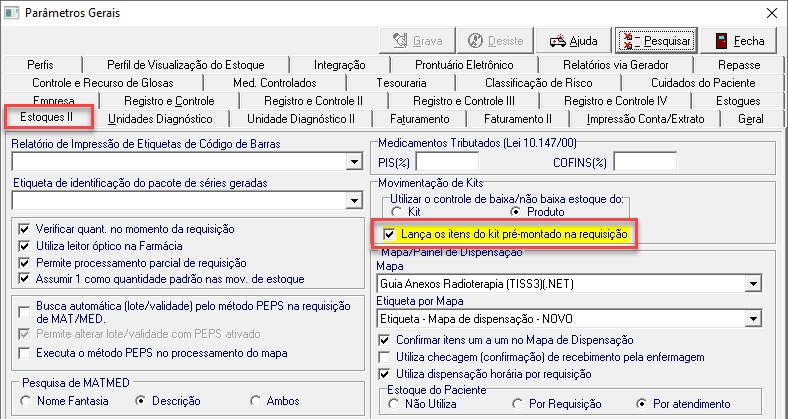
Task: Select the Produto radio button
Action: pos(515,212)
